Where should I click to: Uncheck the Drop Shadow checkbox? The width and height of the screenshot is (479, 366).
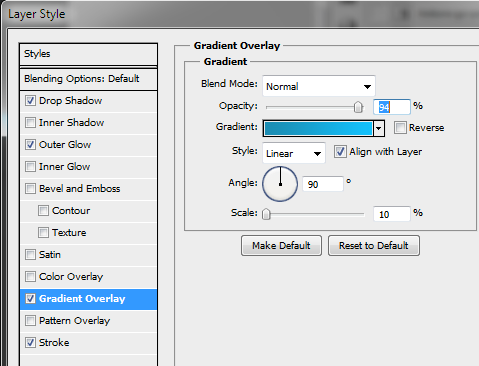tap(30, 100)
